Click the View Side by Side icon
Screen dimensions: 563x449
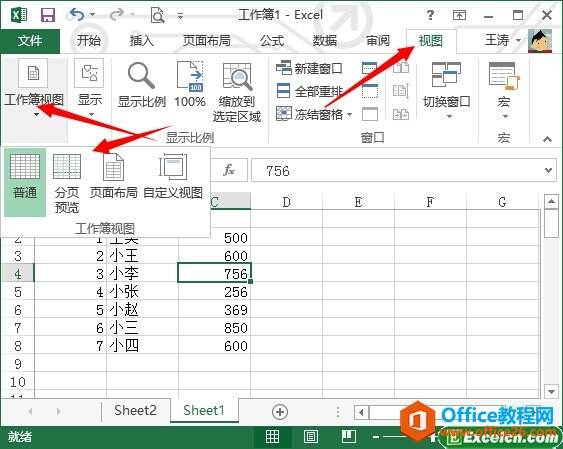(x=401, y=68)
